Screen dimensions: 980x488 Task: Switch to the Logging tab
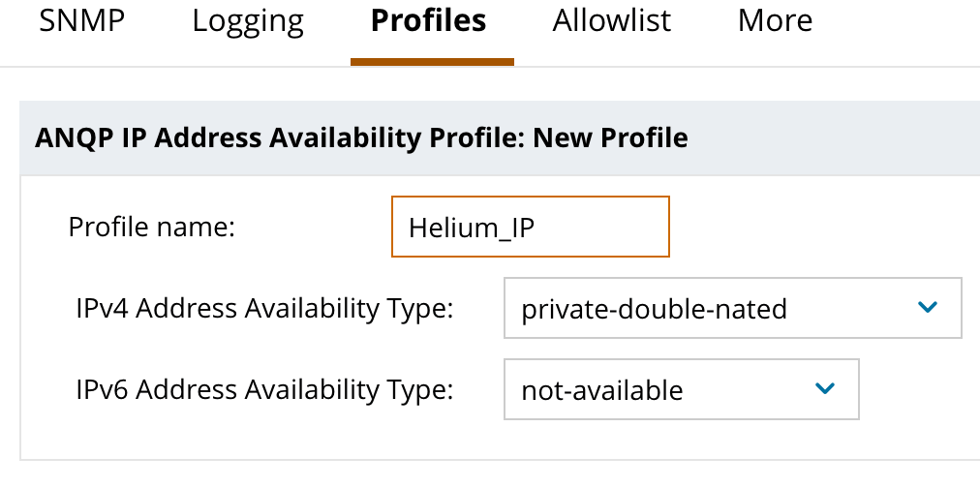(x=248, y=21)
